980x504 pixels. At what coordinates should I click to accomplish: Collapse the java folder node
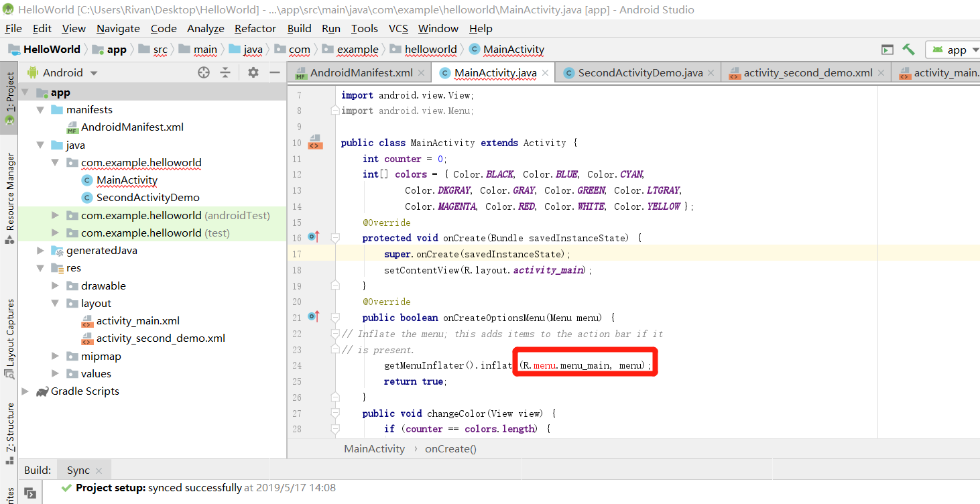[x=40, y=145]
